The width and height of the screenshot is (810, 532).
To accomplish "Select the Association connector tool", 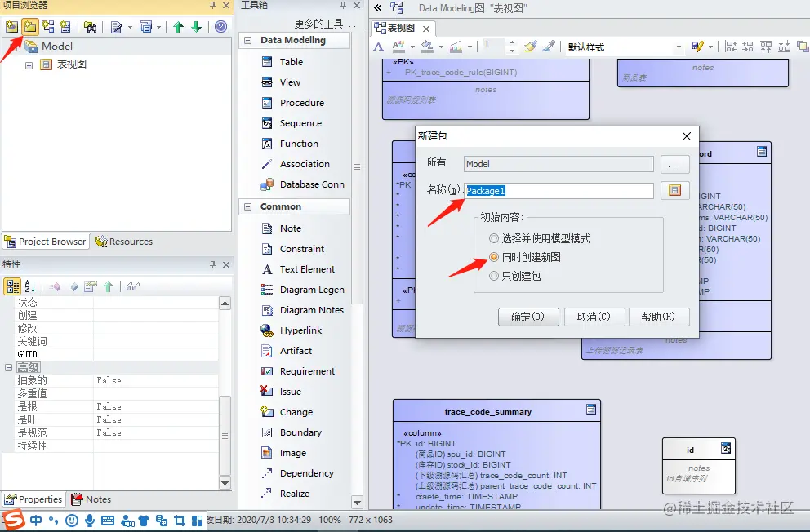I will 305,164.
